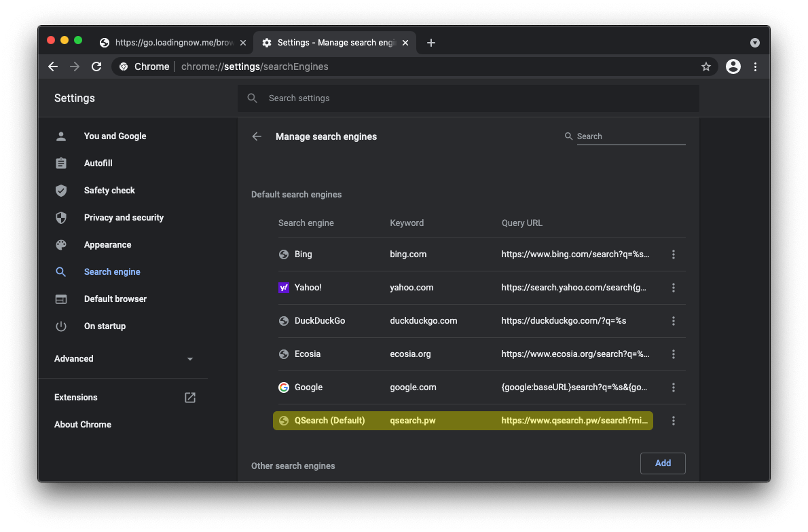808x532 pixels.
Task: Click the yahoo.com keyword
Action: [411, 288]
